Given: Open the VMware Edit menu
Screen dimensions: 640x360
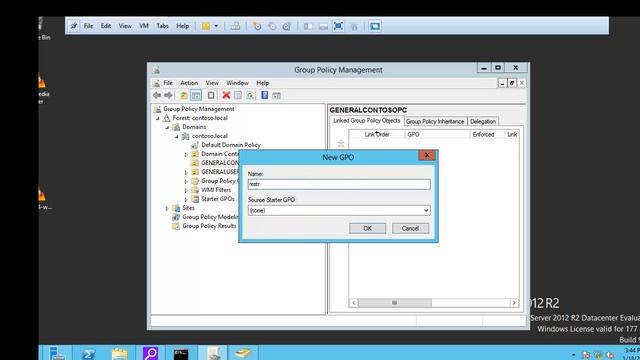Looking at the screenshot, I should point(106,26).
